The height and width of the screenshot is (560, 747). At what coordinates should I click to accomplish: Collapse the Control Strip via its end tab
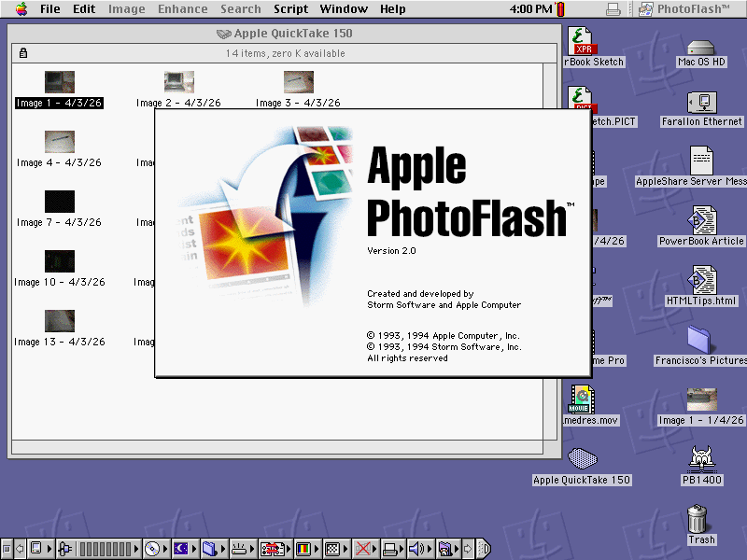[x=484, y=549]
